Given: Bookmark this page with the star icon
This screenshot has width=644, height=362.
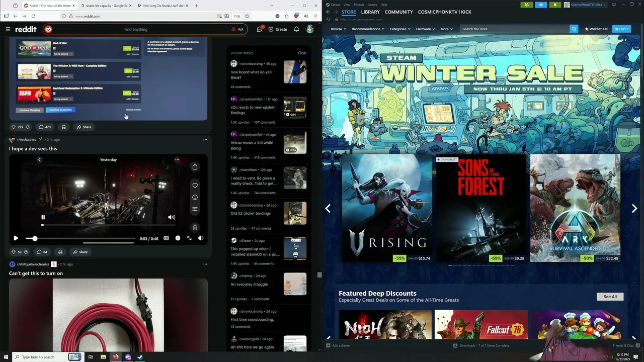Looking at the screenshot, I should click(248, 16).
